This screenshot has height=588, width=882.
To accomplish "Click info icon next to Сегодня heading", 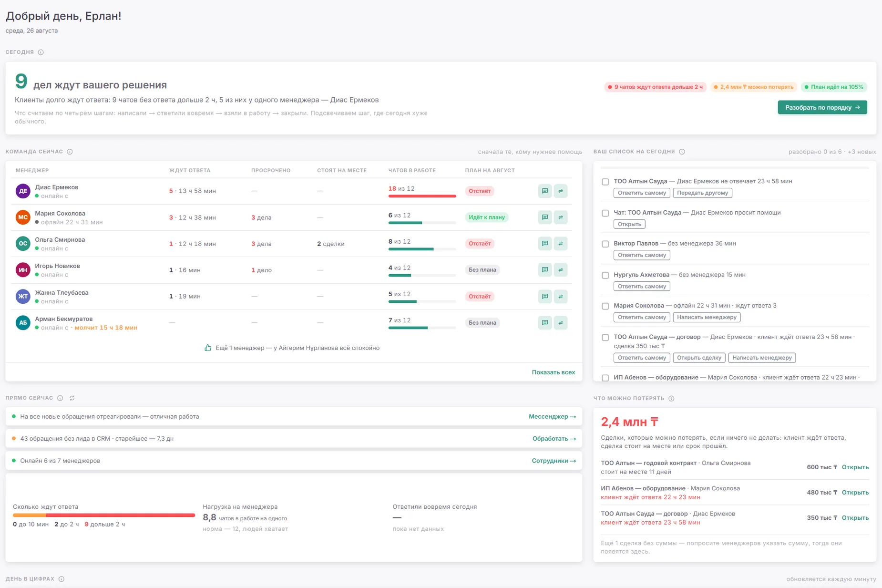I will [x=41, y=52].
